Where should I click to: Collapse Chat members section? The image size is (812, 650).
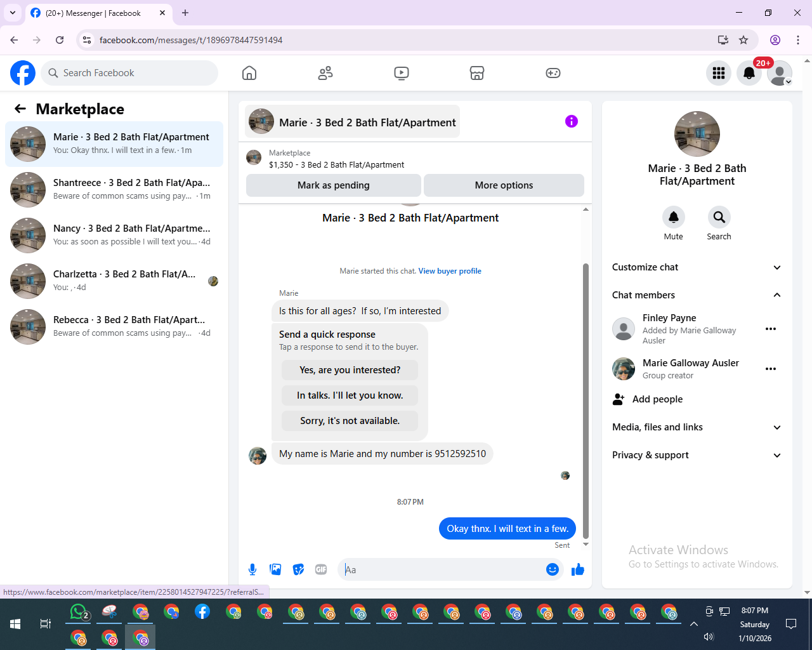[x=697, y=295]
